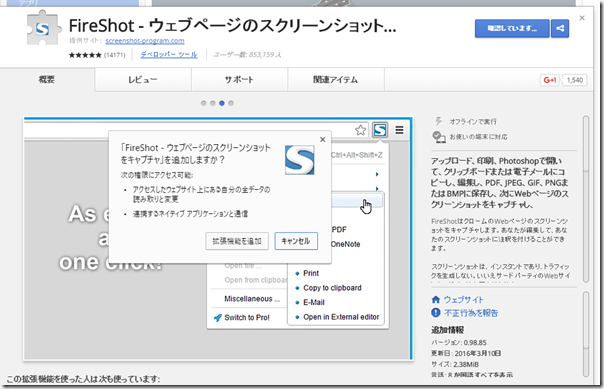This screenshot has width=604, height=389.
Task: Click the bookmark star icon in toolbar
Action: coord(361,130)
